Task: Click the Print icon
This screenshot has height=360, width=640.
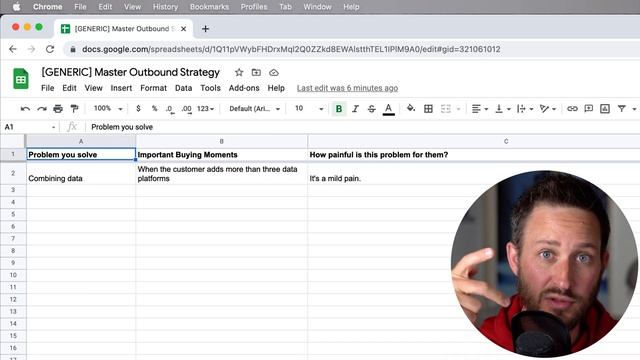Action: click(58, 109)
